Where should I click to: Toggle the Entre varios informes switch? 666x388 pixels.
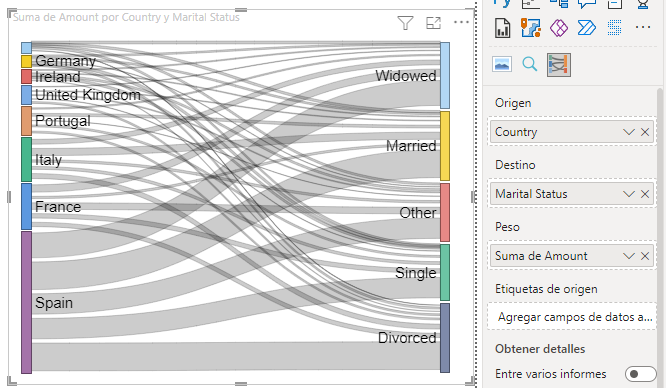(641, 374)
